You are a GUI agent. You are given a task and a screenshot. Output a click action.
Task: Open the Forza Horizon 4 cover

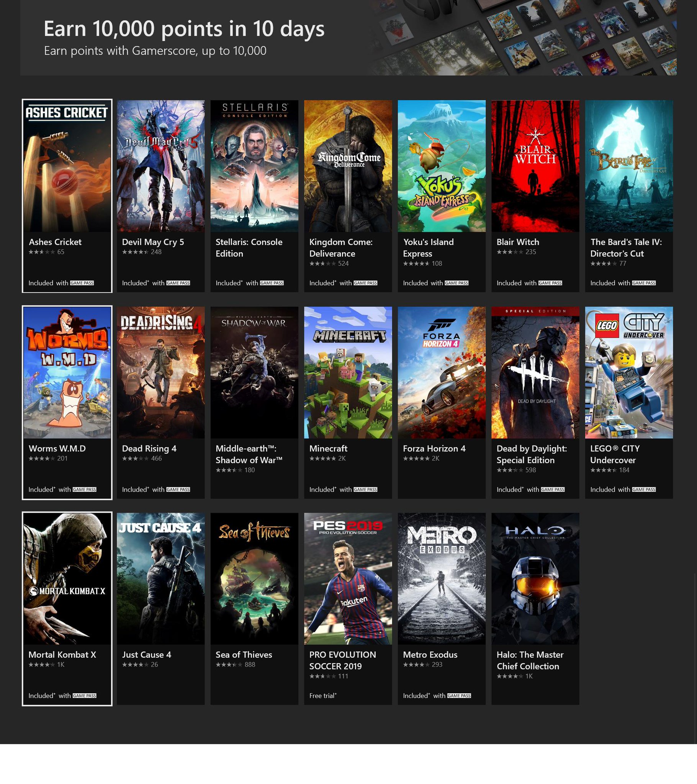442,372
